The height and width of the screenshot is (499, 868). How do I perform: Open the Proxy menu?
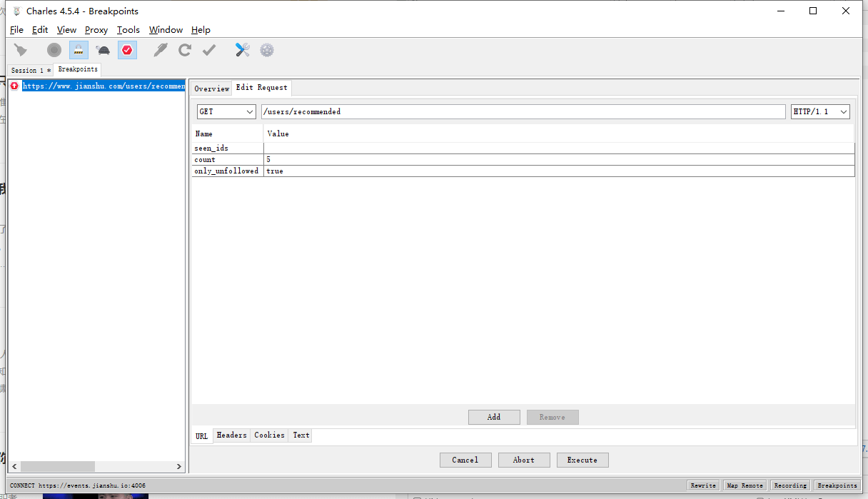tap(96, 30)
